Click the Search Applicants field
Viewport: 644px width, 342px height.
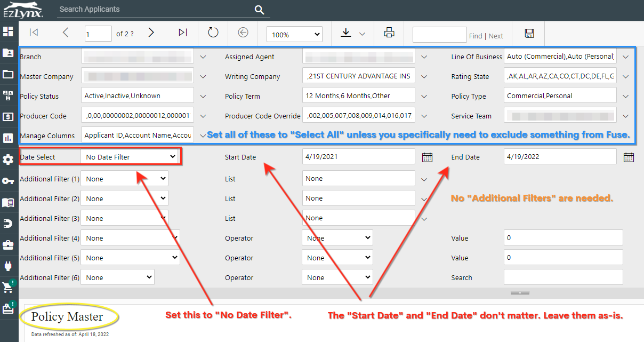point(155,10)
